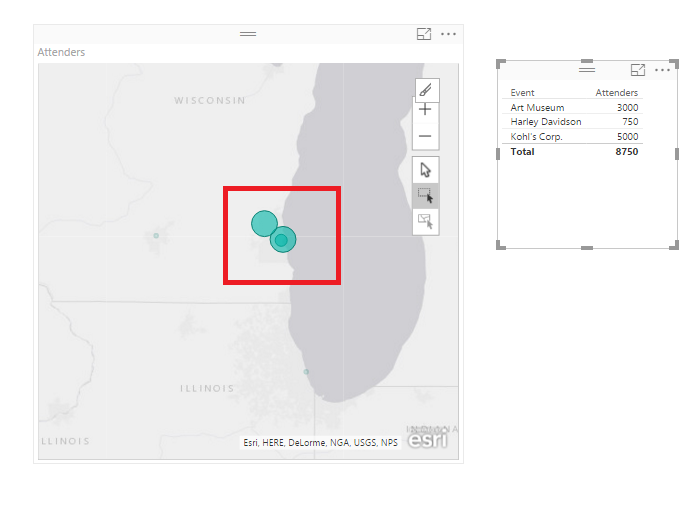This screenshot has height=510, width=692.
Task: Click the table's right-edge resize handle
Action: click(x=677, y=154)
